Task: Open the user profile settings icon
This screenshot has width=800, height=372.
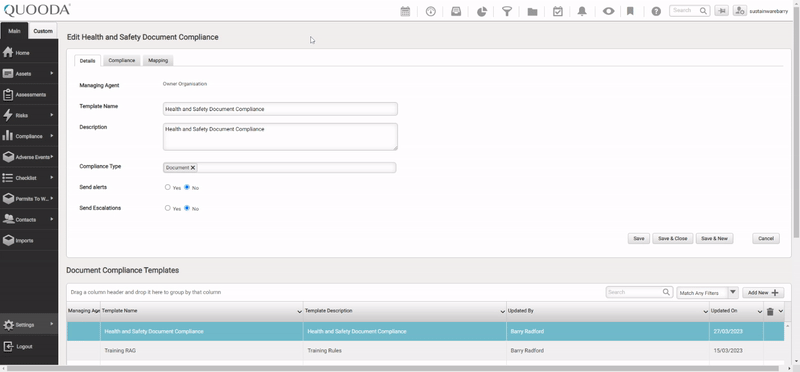Action: coord(740,11)
